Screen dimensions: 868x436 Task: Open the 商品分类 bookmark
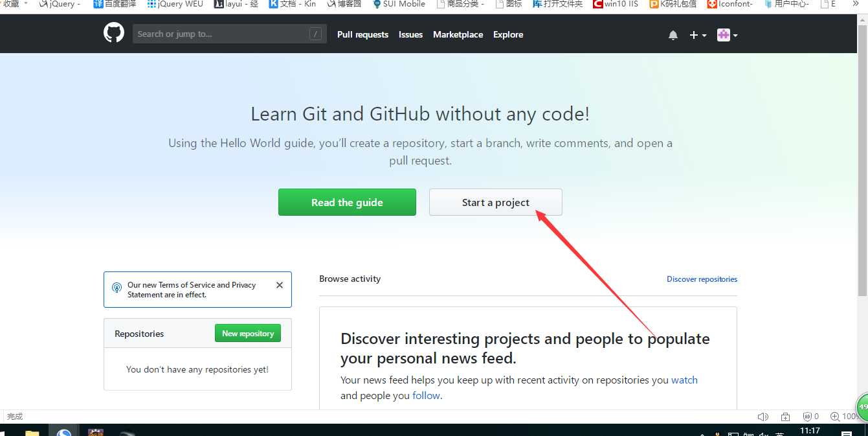tap(460, 4)
